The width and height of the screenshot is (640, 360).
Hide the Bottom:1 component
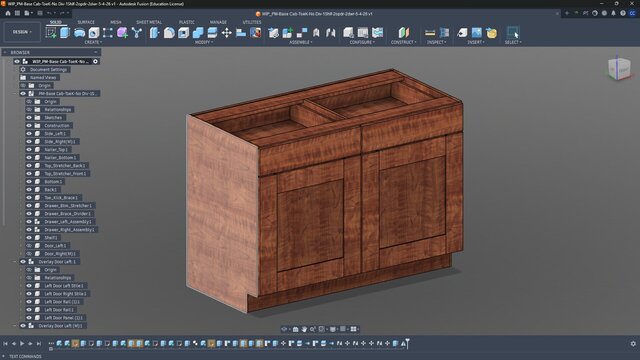29,182
